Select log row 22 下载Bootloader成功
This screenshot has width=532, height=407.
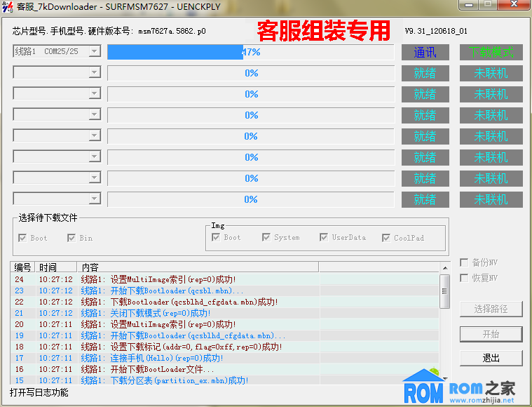coord(224,302)
